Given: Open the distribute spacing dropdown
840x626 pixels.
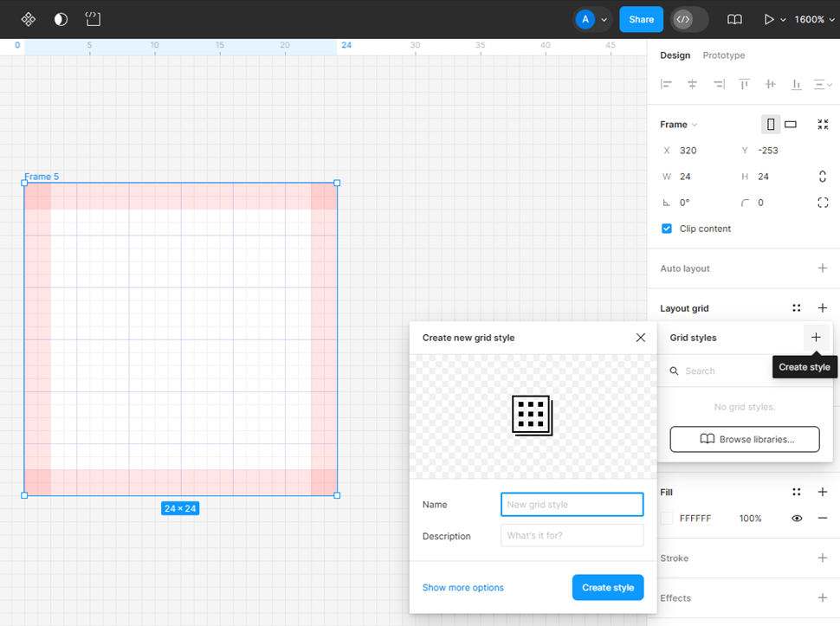Looking at the screenshot, I should click(x=823, y=84).
